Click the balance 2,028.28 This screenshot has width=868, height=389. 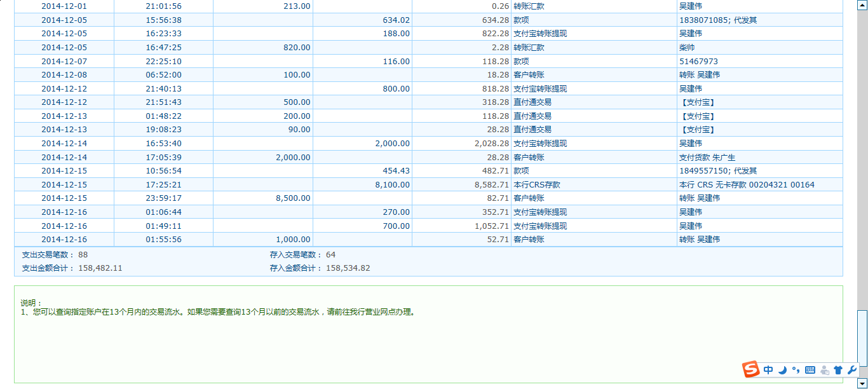point(492,144)
